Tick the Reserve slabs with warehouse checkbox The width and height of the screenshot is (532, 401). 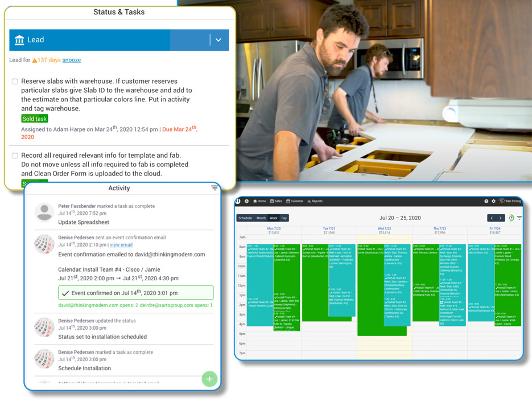click(x=15, y=81)
